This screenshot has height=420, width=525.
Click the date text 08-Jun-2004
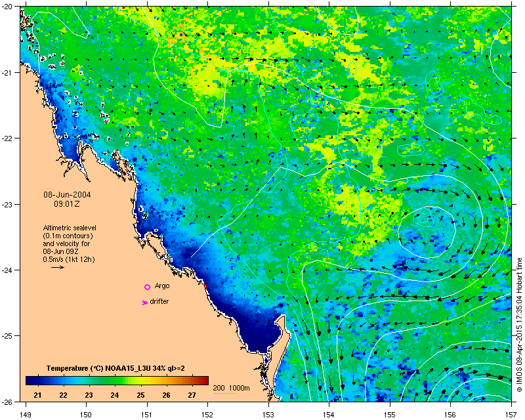[67, 195]
